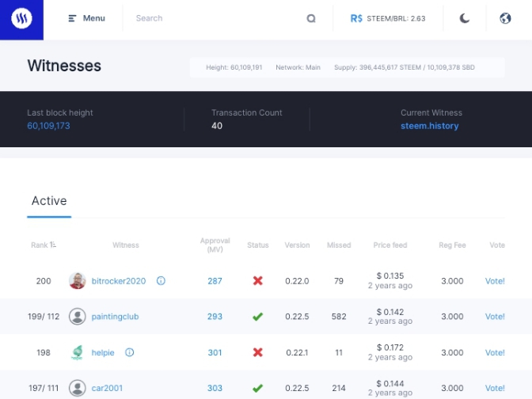Screen dimensions: 532x399
Task: Open paintingclub approval value 293
Action: point(215,317)
